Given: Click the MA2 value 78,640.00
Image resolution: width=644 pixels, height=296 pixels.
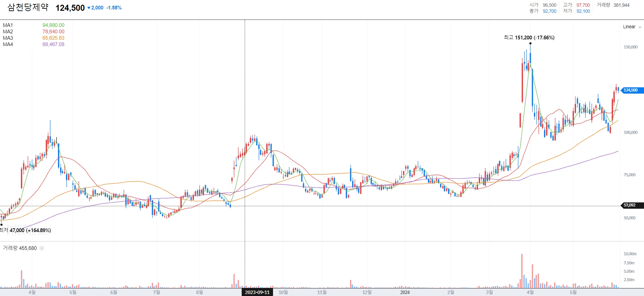Looking at the screenshot, I should 53,32.
